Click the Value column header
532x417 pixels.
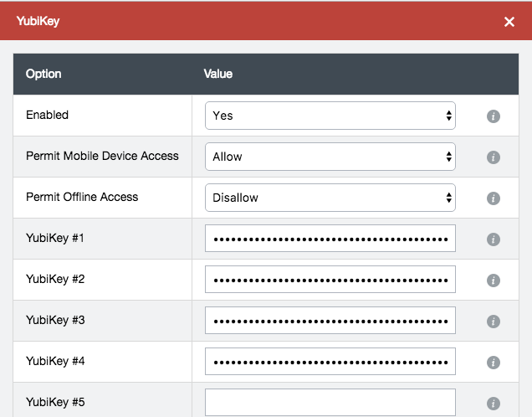pos(218,74)
